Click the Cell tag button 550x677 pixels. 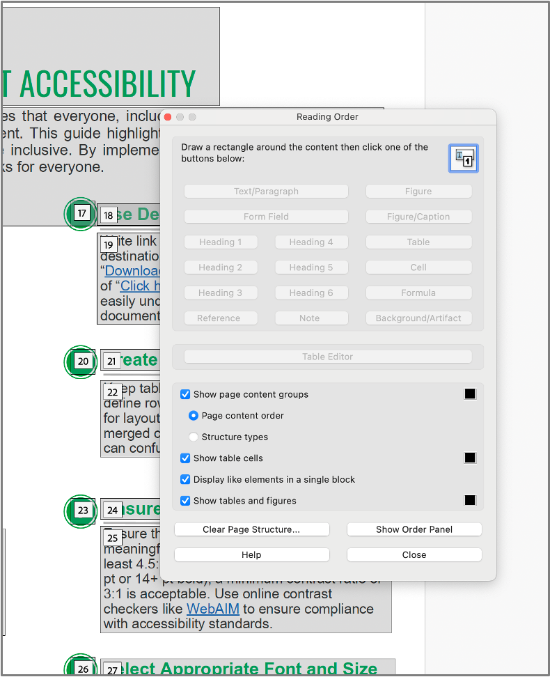[418, 268]
